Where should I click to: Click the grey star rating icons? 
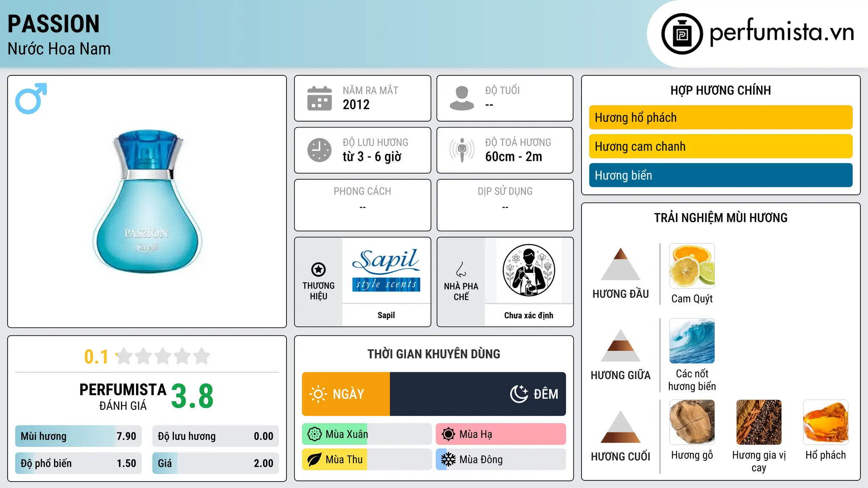coord(163,356)
